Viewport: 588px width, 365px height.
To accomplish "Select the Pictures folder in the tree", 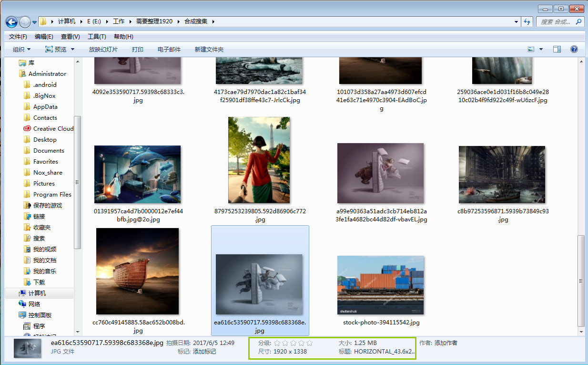I will [44, 183].
